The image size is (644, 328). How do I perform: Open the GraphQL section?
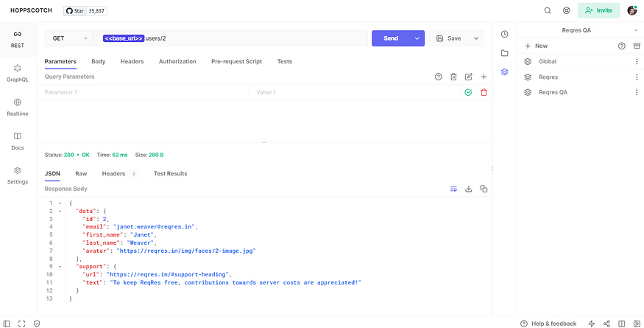pos(18,73)
